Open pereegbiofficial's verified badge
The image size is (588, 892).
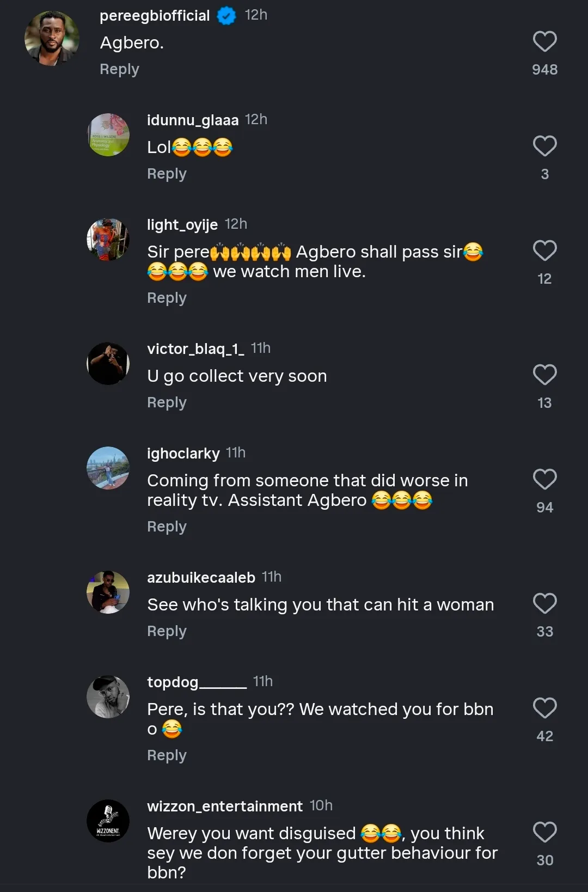[x=226, y=16]
